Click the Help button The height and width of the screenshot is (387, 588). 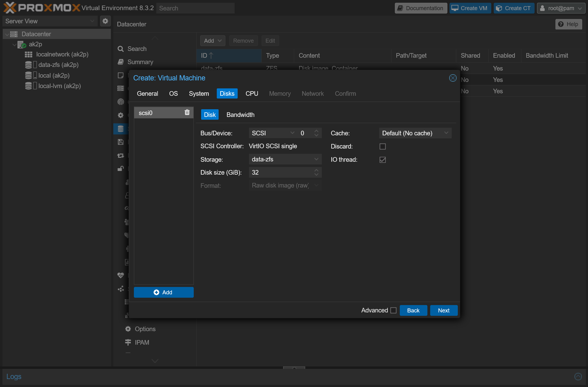(x=568, y=24)
